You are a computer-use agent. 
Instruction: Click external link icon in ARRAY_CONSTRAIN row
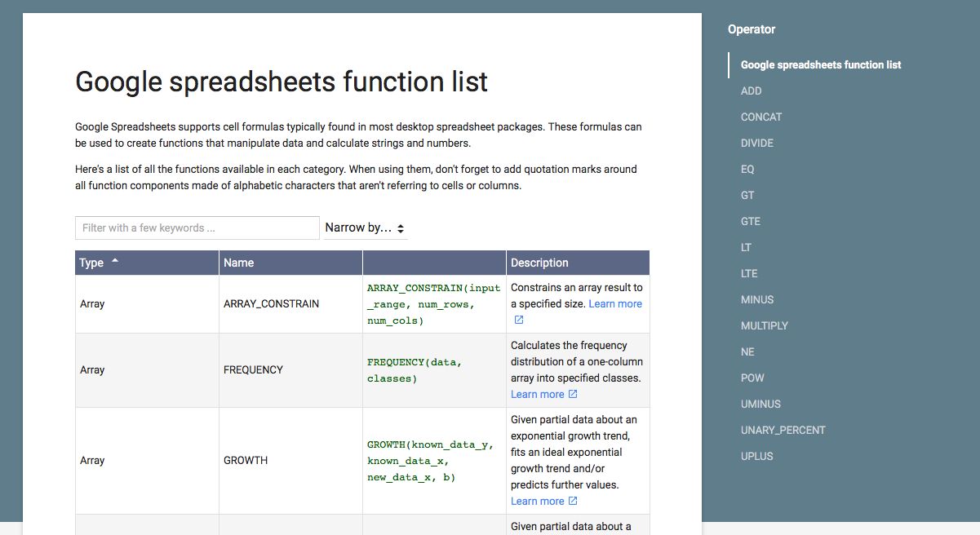pos(519,320)
